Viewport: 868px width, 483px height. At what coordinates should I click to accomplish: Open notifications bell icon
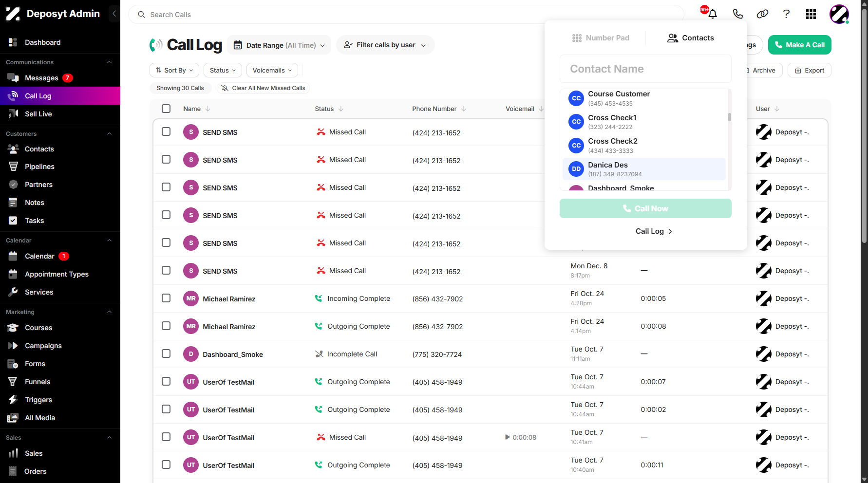(713, 14)
